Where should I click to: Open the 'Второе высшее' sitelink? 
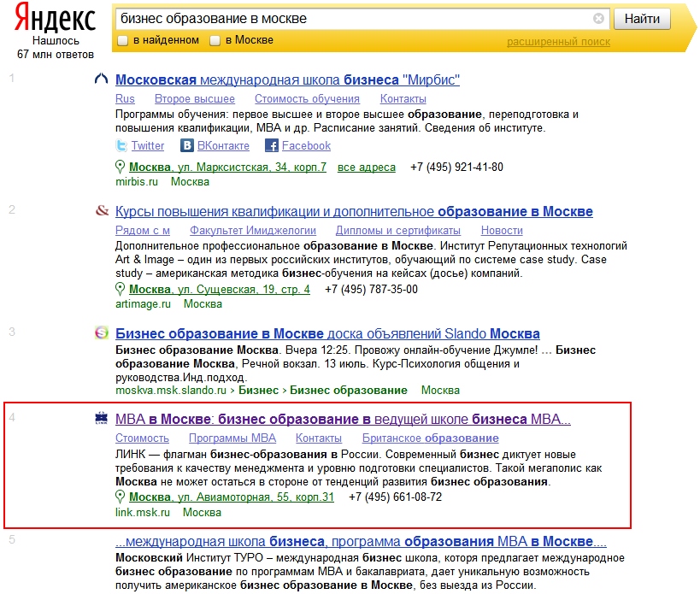pyautogui.click(x=195, y=98)
